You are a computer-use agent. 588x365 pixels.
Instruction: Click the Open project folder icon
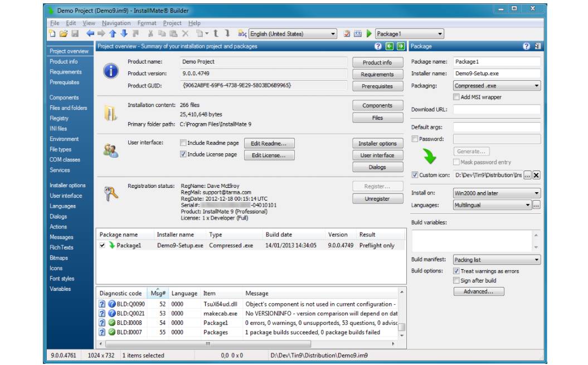click(64, 34)
